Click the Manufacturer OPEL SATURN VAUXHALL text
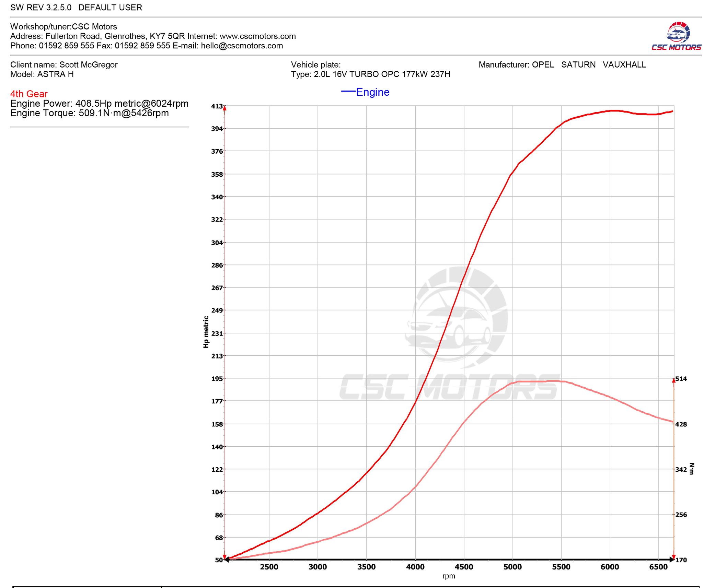Image resolution: width=703 pixels, height=588 pixels. [x=562, y=65]
